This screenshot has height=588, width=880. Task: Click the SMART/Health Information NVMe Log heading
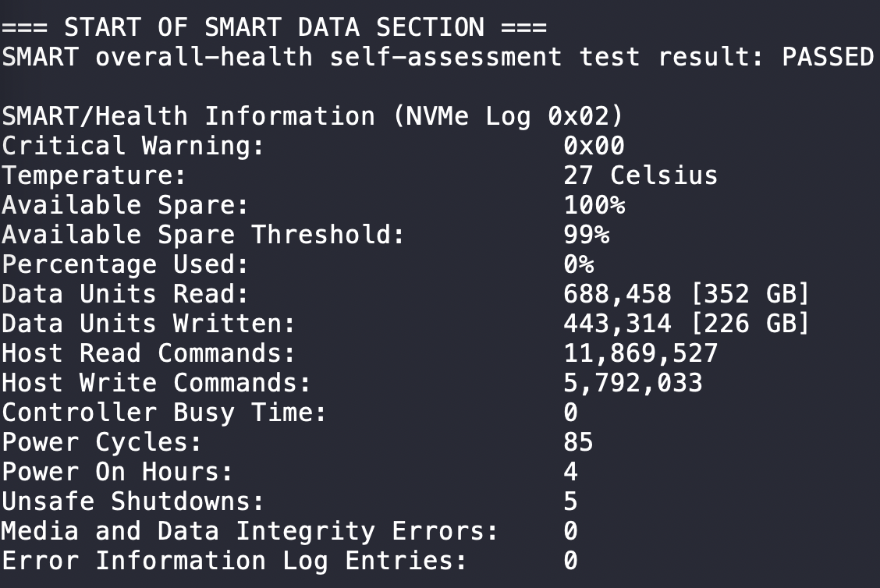pyautogui.click(x=313, y=116)
